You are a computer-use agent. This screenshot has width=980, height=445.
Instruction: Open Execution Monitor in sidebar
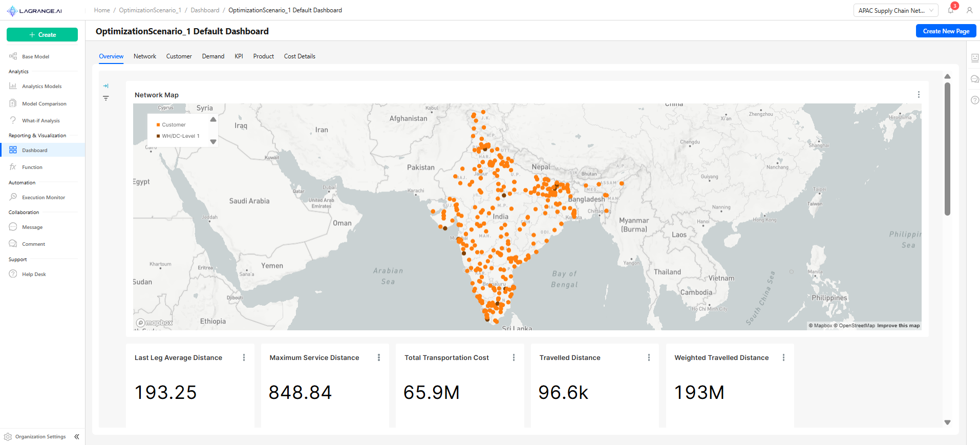tap(44, 198)
